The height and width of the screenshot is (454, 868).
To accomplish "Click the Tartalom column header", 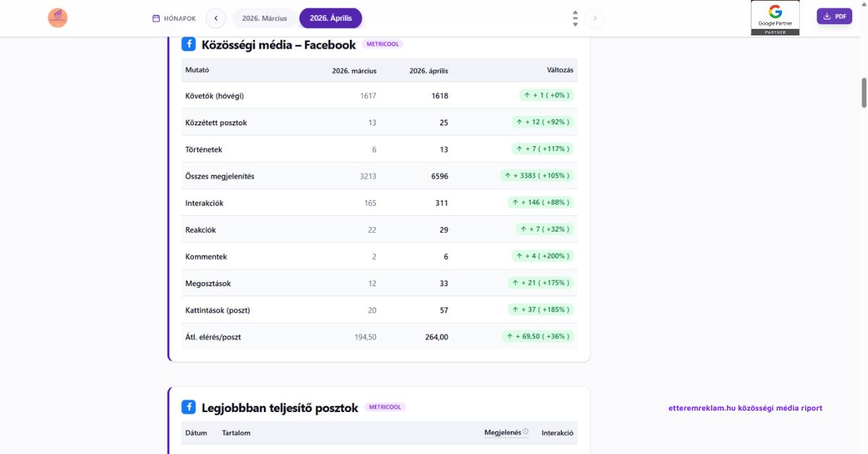I will coord(237,433).
